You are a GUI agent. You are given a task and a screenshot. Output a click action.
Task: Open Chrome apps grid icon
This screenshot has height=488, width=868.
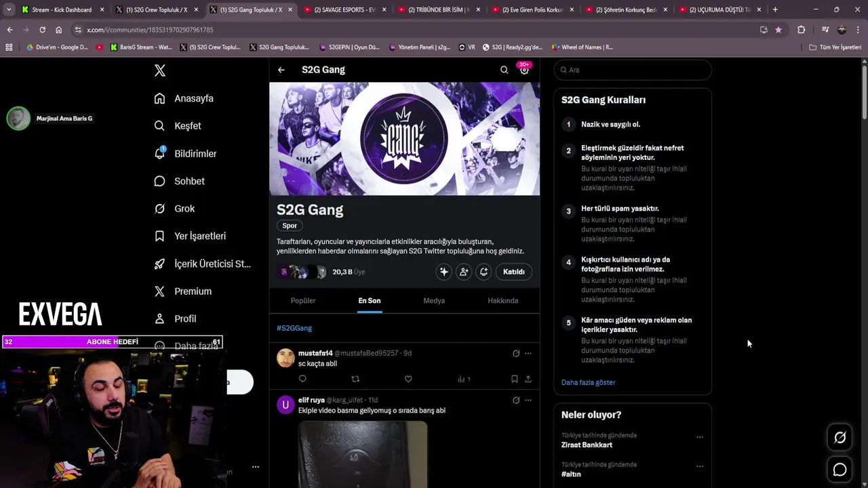click(x=9, y=47)
